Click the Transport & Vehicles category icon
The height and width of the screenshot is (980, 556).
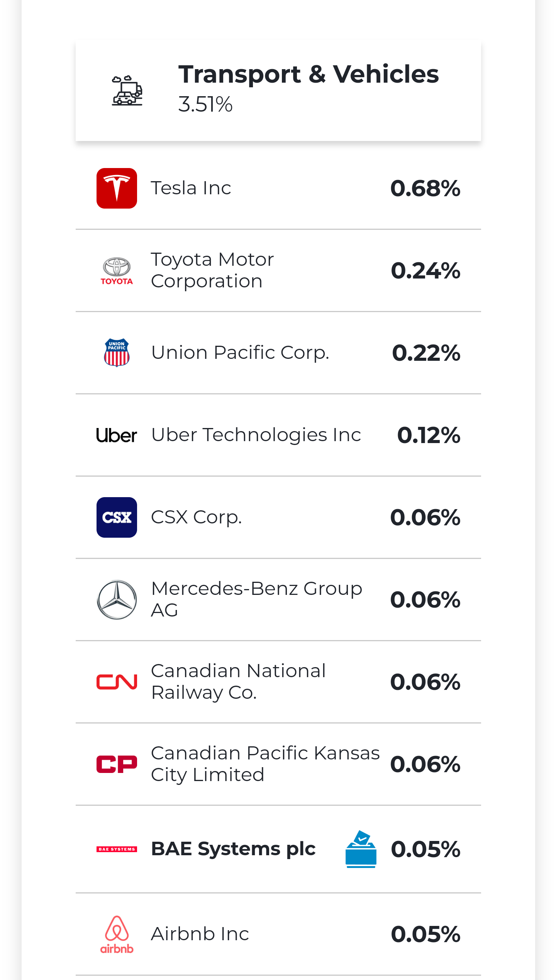point(127,91)
